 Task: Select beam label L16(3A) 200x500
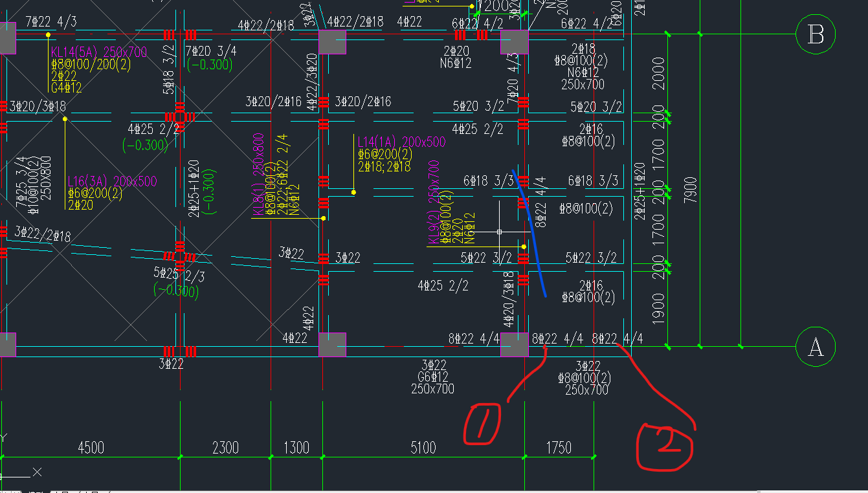[x=113, y=181]
